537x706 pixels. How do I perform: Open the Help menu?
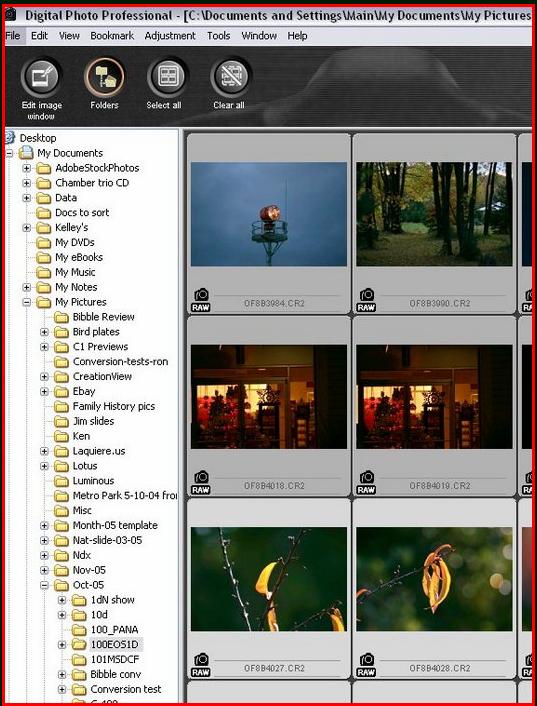click(297, 36)
